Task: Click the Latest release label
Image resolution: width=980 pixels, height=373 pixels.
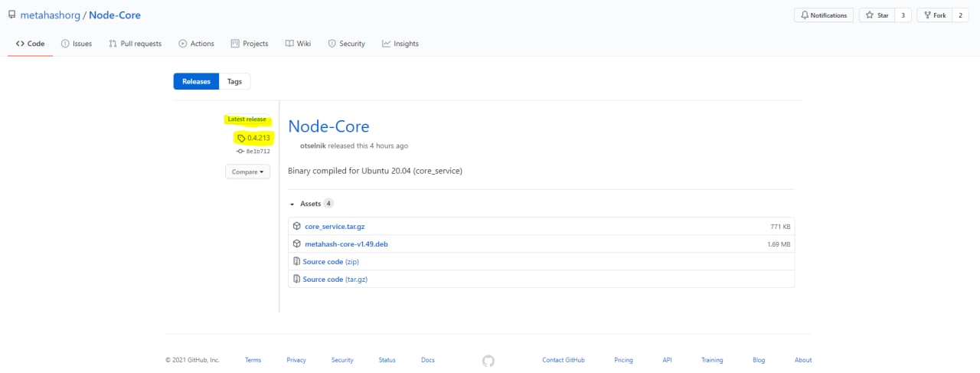Action: pos(247,119)
